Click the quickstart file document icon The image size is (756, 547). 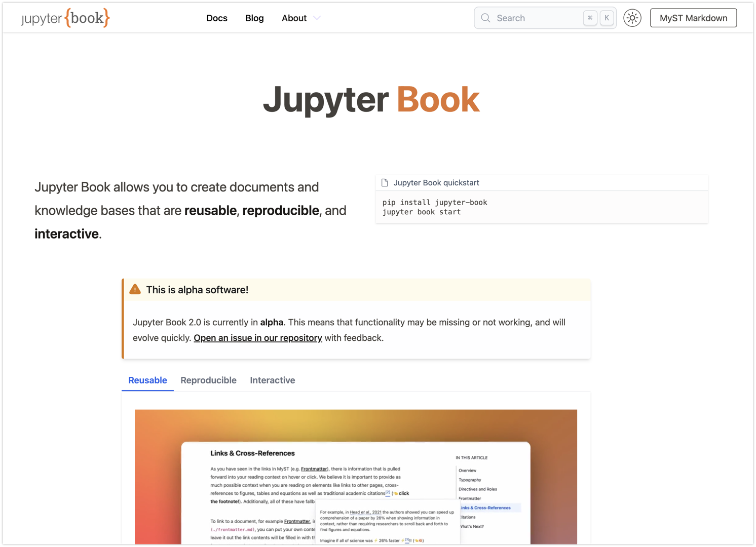tap(385, 183)
